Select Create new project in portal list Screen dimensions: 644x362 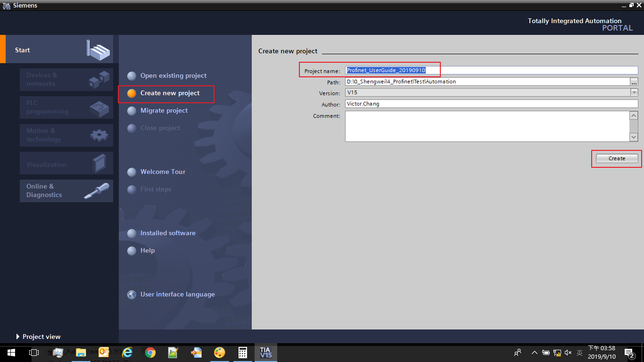(170, 93)
